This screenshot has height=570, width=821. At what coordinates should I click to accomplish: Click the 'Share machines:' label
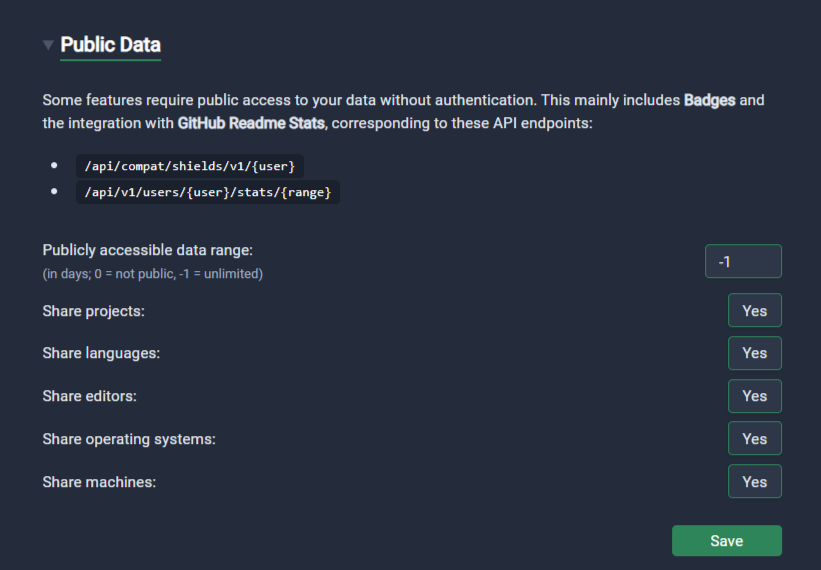click(99, 482)
